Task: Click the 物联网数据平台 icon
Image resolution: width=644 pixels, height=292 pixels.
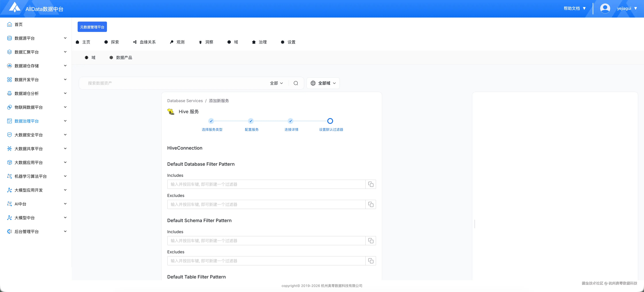Action: coord(9,107)
